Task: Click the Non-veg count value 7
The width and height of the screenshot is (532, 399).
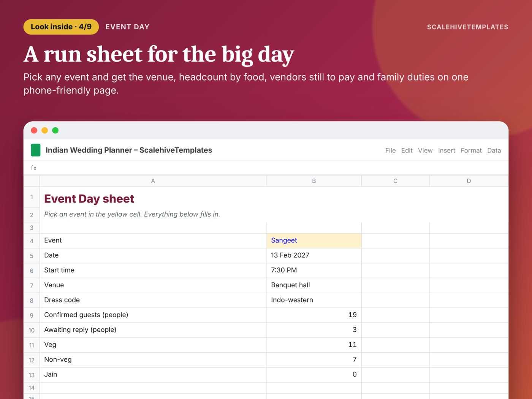Action: (x=314, y=359)
